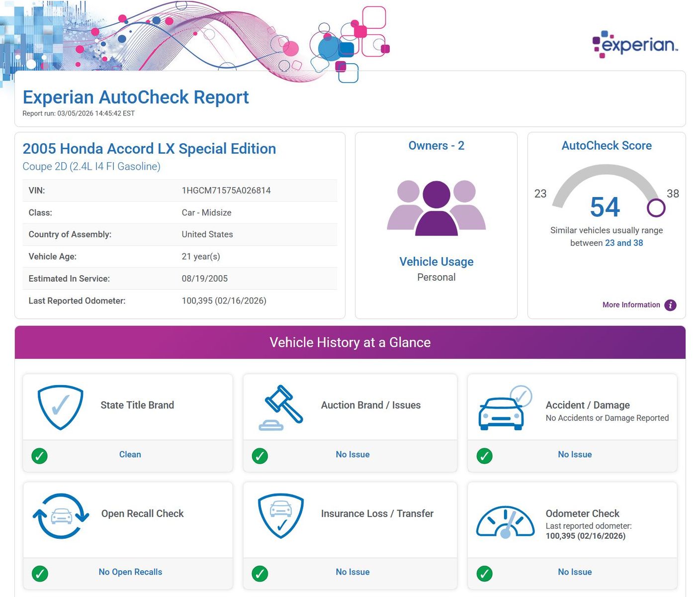Open the More Information link
Image resolution: width=700 pixels, height=597 pixels.
point(631,305)
